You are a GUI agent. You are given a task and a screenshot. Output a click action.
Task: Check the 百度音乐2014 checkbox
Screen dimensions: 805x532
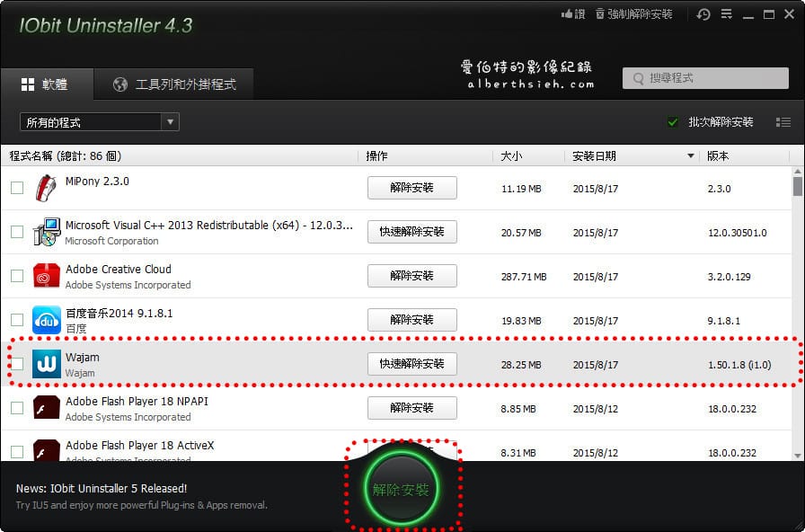click(17, 320)
